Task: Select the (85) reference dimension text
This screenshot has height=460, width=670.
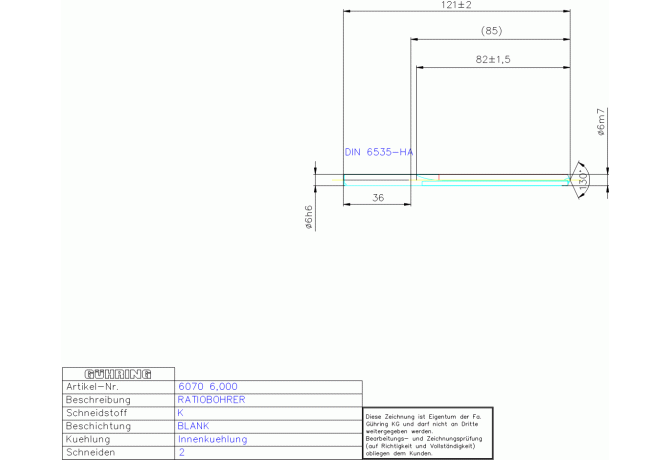Action: click(491, 32)
